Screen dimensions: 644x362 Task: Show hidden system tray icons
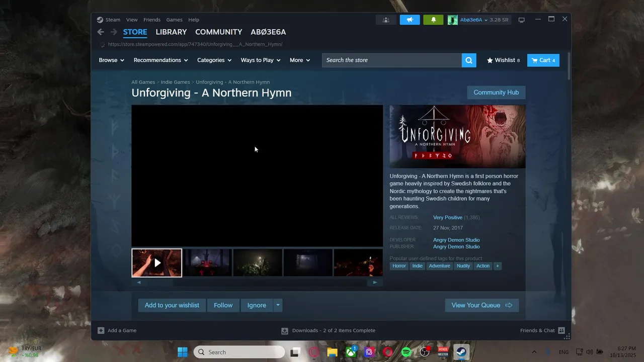pos(534,352)
